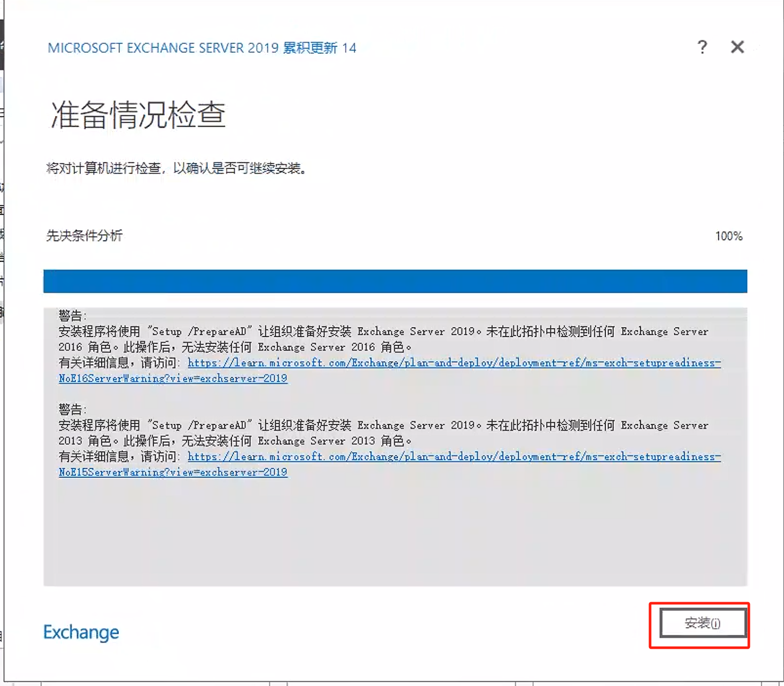Click the Exchange Server 2013 角色 warning text

[383, 433]
